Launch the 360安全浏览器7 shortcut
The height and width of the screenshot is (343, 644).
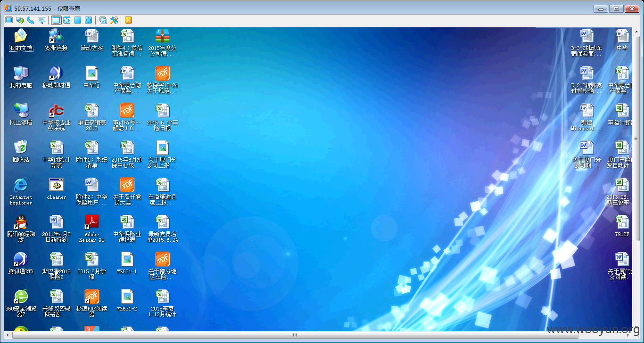[21, 303]
